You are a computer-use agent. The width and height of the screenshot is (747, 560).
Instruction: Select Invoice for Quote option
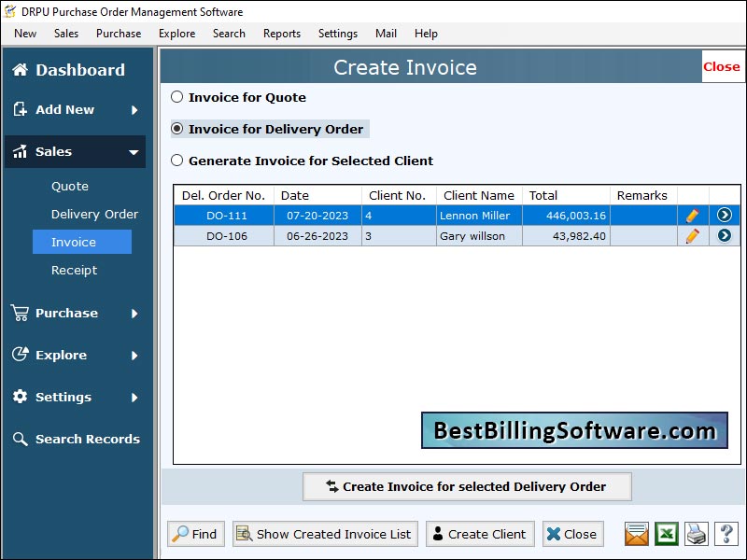click(x=176, y=97)
